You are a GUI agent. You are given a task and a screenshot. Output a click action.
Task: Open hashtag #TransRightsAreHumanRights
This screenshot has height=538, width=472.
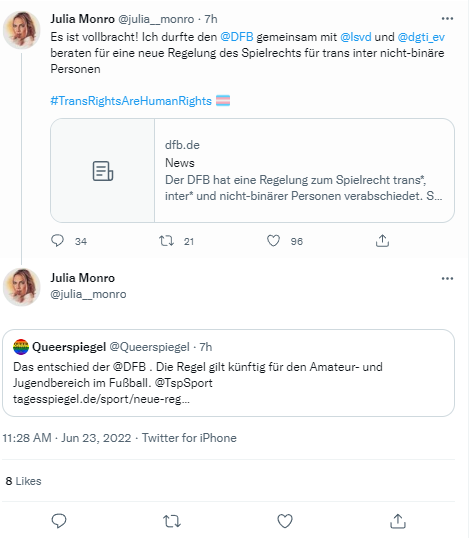point(131,101)
